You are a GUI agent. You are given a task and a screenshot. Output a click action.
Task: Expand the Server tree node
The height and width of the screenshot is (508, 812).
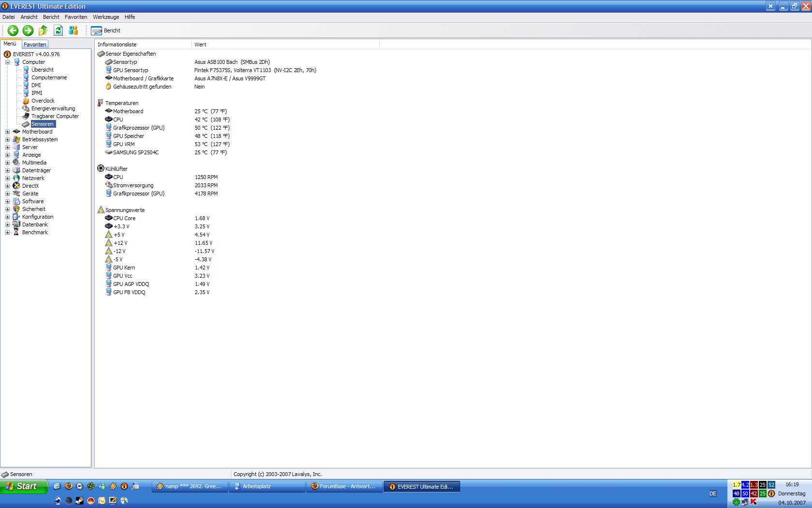coord(7,147)
